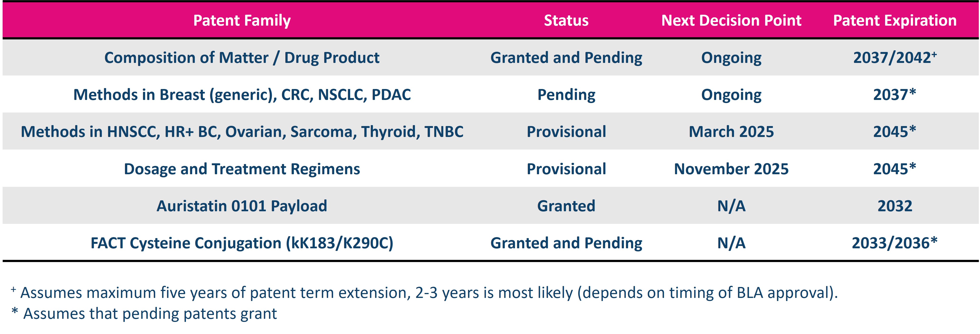Select the FACT Cysteine Conjugation cell
The width and height of the screenshot is (980, 334).
pos(242,243)
